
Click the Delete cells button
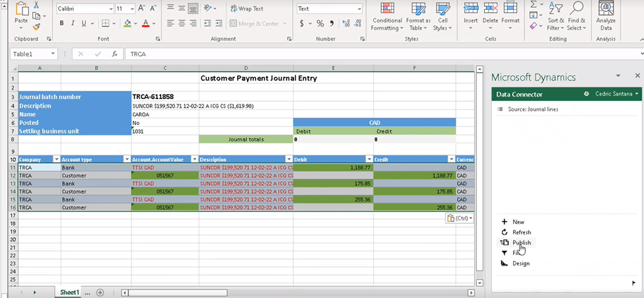[x=490, y=17]
